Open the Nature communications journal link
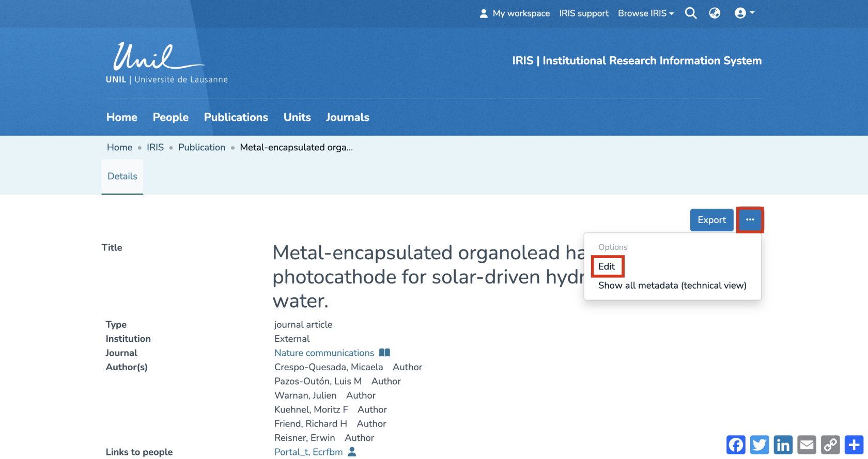Viewport: 868px width, 459px height. [x=324, y=353]
